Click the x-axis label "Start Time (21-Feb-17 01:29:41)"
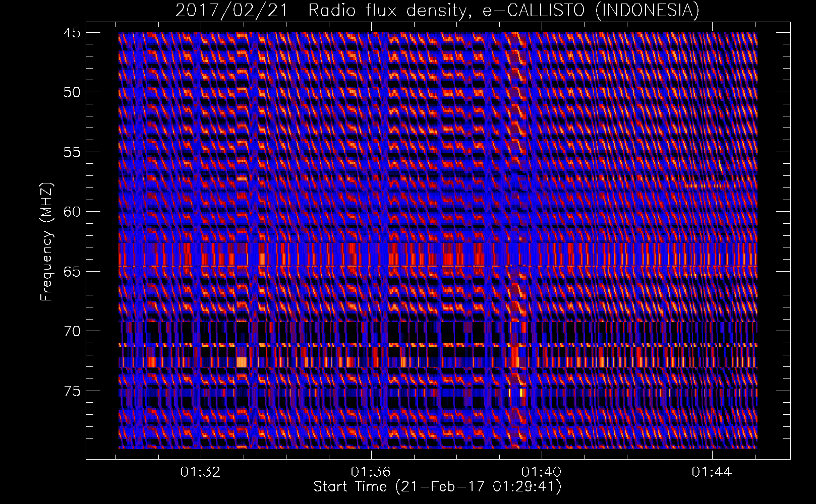The height and width of the screenshot is (504, 816). (437, 487)
